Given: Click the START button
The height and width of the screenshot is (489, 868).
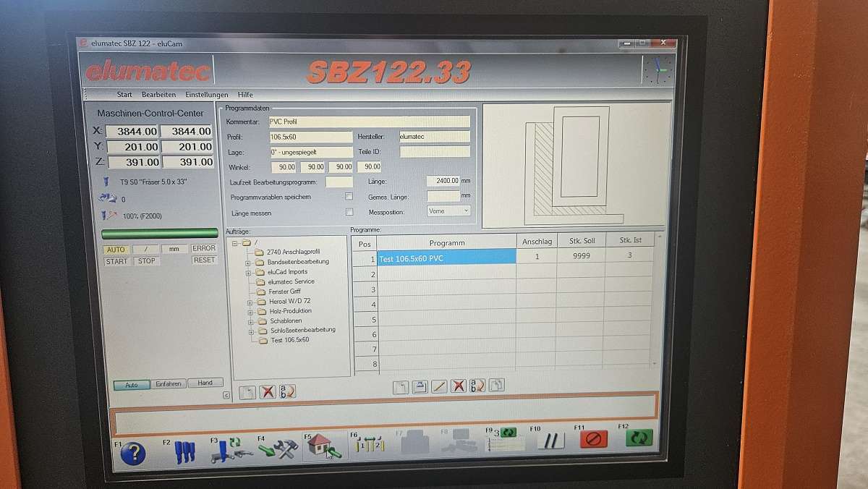Looking at the screenshot, I should pyautogui.click(x=117, y=261).
